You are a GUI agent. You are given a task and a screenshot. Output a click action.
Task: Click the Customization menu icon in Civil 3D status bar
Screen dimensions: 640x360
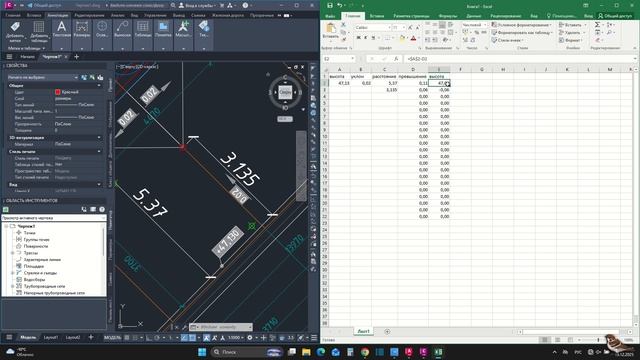click(x=314, y=338)
